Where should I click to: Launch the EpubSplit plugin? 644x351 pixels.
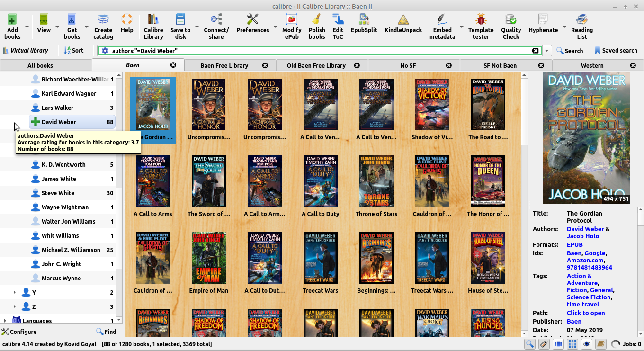pyautogui.click(x=364, y=19)
